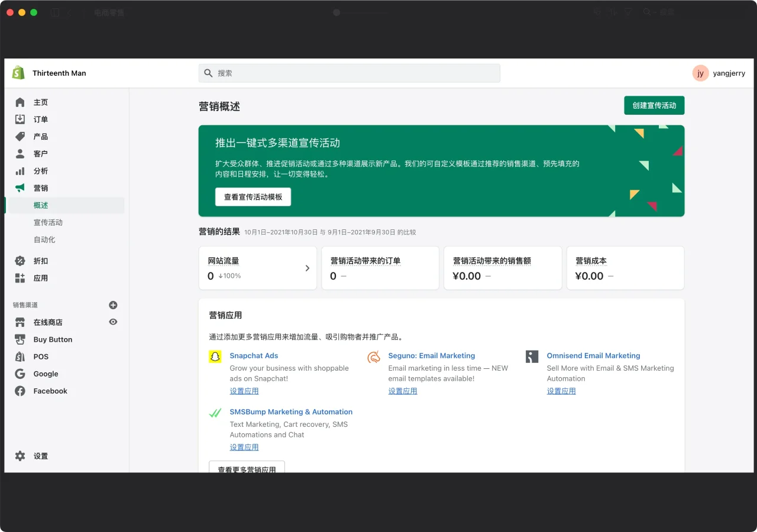Click the 创建宣传活动 button
The height and width of the screenshot is (532, 757).
tap(654, 105)
